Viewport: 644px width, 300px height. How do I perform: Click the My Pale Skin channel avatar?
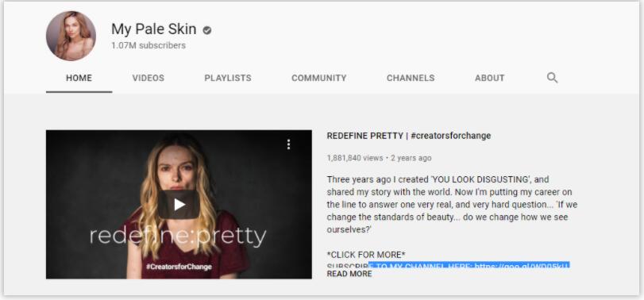[71, 37]
